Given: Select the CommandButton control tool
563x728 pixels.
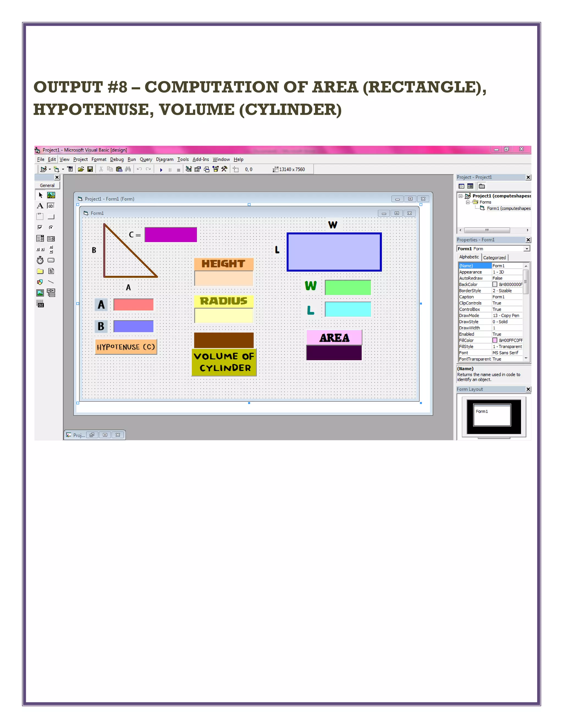Looking at the screenshot, I should (51, 217).
